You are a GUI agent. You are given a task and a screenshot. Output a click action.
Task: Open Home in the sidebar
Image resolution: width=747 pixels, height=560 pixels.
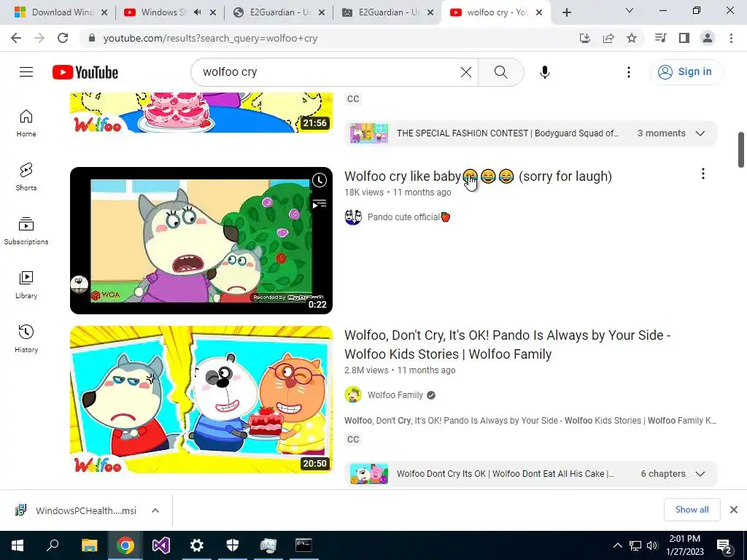[26, 122]
